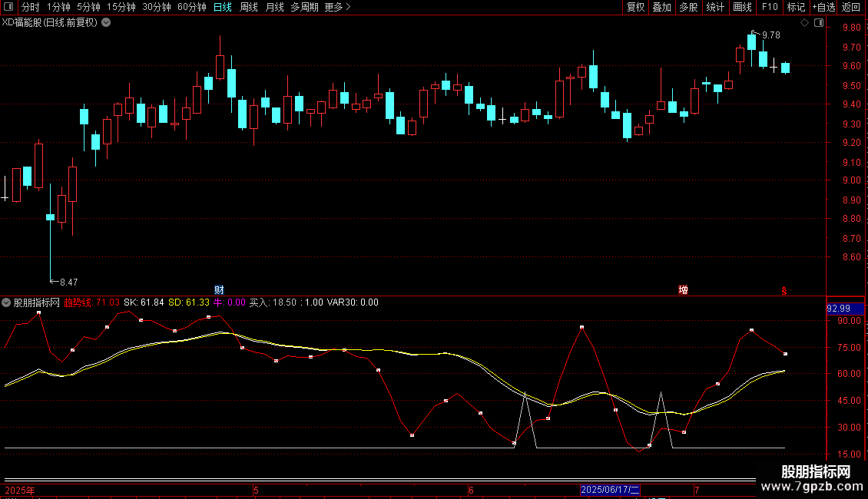This screenshot has height=499, width=868.
Task: Click the 8.60 price axis label
Action: (x=851, y=257)
